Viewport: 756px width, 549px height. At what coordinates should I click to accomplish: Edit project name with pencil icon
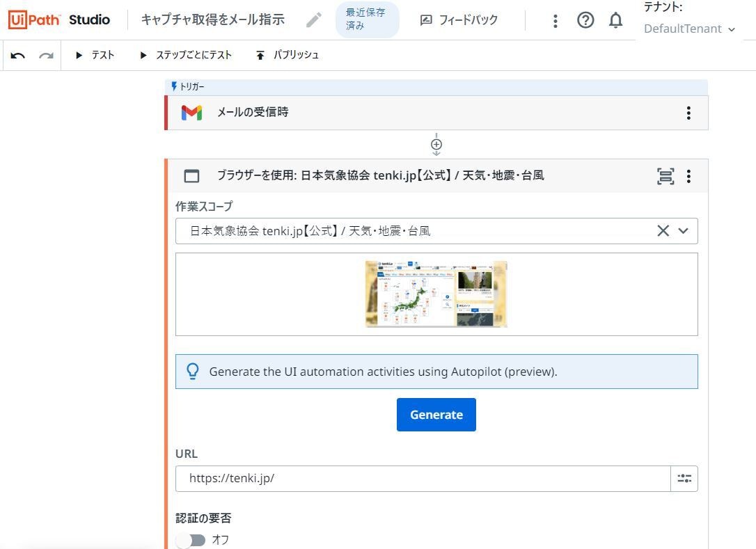pos(314,19)
